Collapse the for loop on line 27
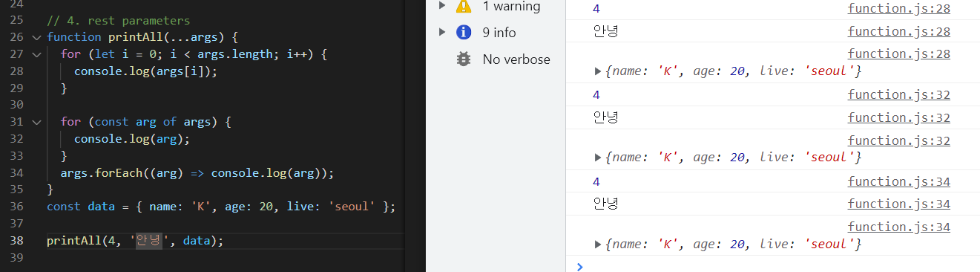The width and height of the screenshot is (980, 272). 36,54
